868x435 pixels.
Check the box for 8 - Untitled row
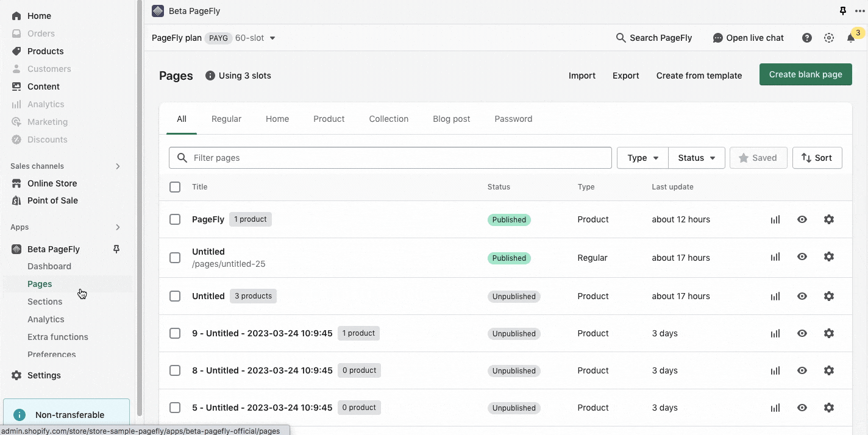175,370
